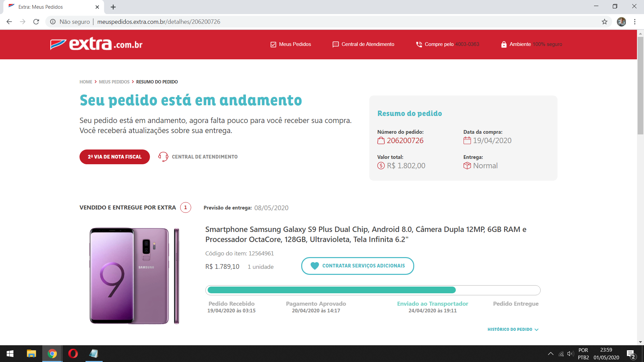This screenshot has width=644, height=362.
Task: Show hidden system tray icons
Action: coord(551,354)
